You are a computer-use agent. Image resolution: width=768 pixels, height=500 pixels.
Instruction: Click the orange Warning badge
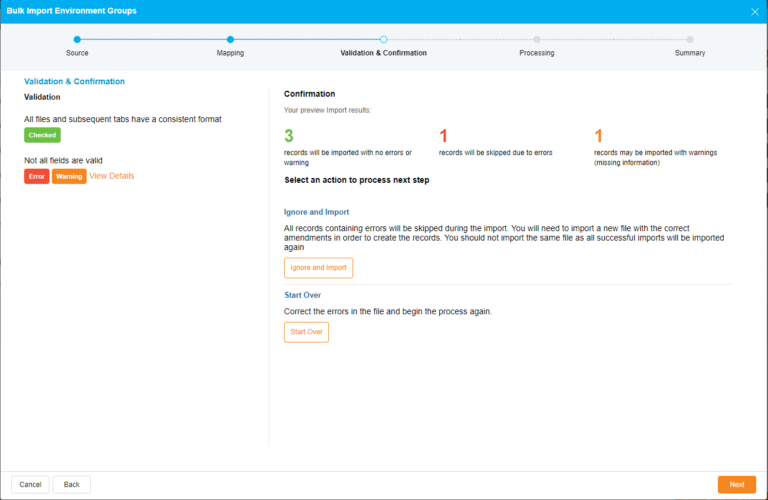pyautogui.click(x=69, y=176)
